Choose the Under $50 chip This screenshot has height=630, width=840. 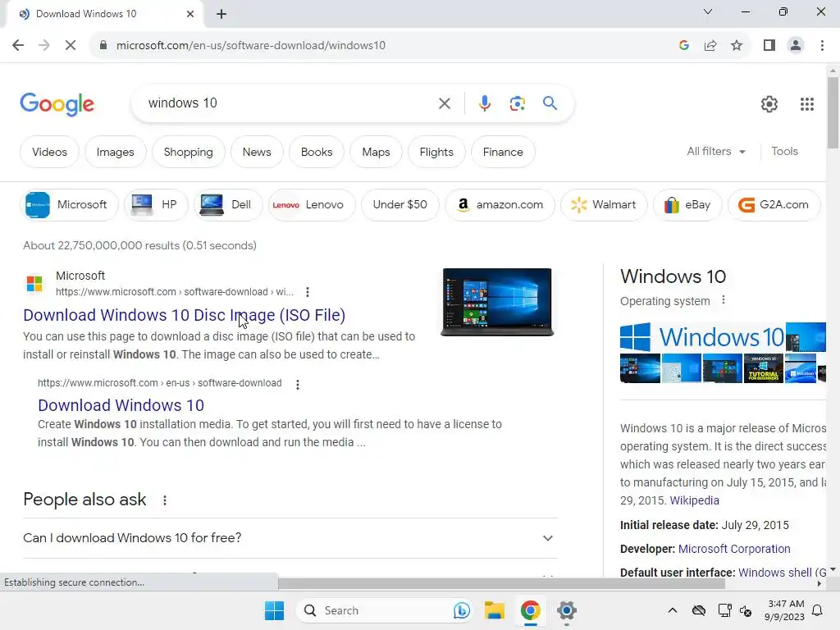click(x=399, y=204)
